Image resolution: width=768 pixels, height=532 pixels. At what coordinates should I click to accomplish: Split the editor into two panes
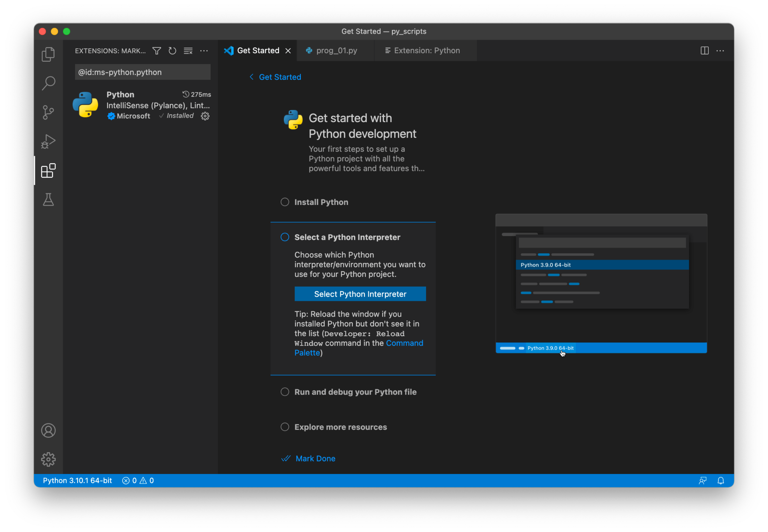point(705,51)
